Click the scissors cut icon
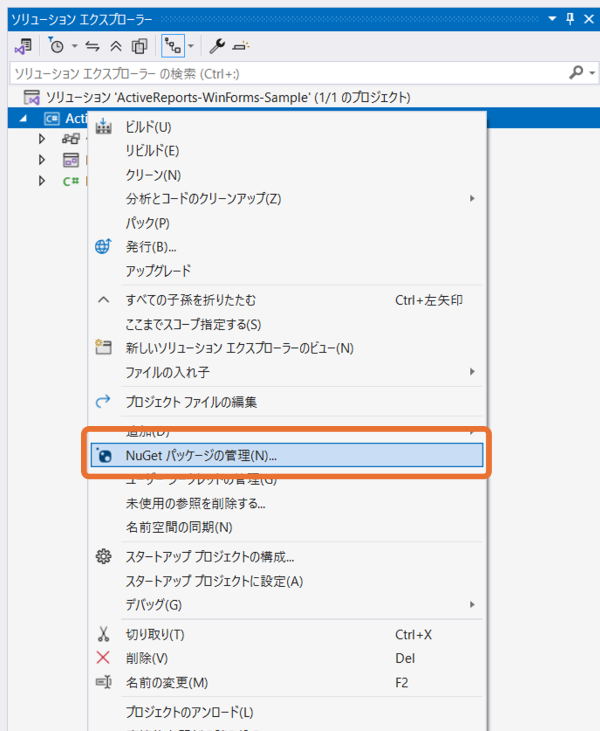Viewport: 600px width, 731px height. point(103,634)
